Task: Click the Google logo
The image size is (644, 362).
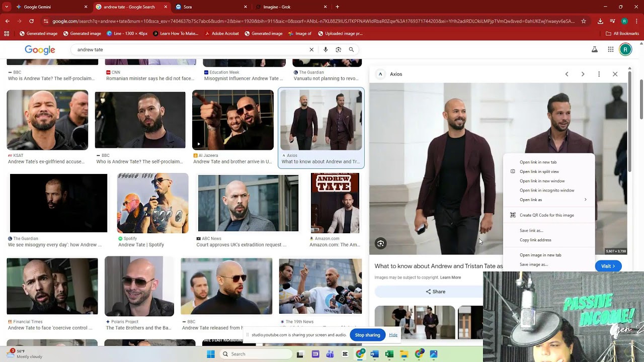Action: 40,50
